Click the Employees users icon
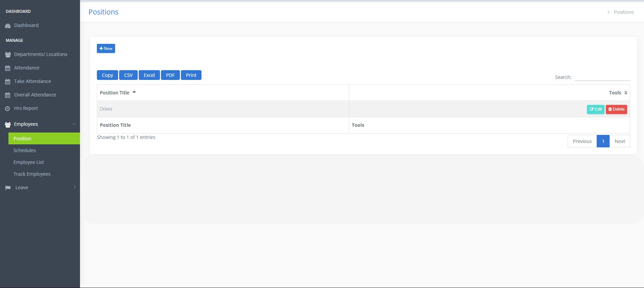 tap(8, 124)
